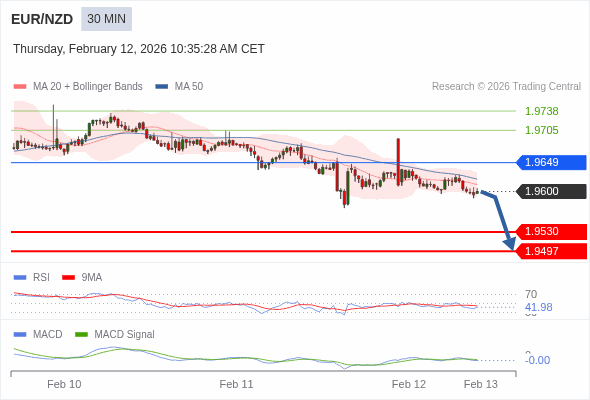Click the MACD legend color swatch
Image resolution: width=590 pixels, height=400 pixels.
click(x=20, y=335)
